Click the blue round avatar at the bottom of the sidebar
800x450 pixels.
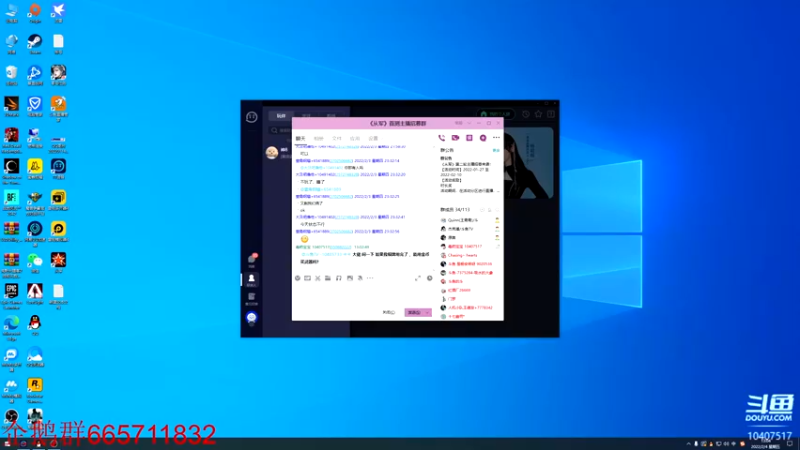coord(252,317)
